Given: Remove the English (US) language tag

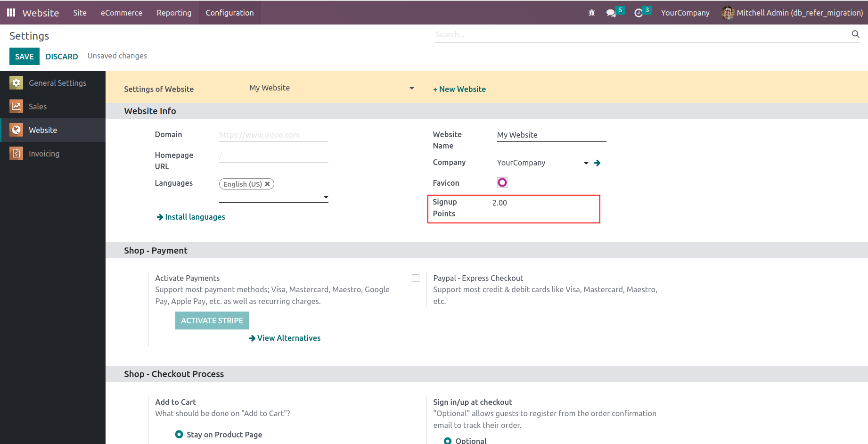Looking at the screenshot, I should (267, 184).
